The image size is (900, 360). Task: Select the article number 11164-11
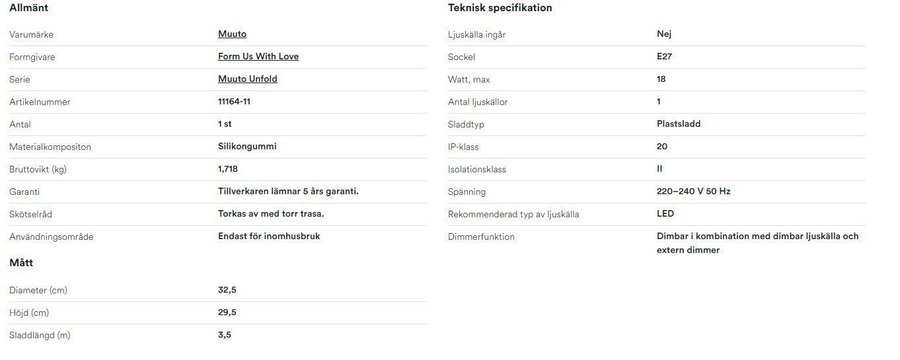click(234, 102)
